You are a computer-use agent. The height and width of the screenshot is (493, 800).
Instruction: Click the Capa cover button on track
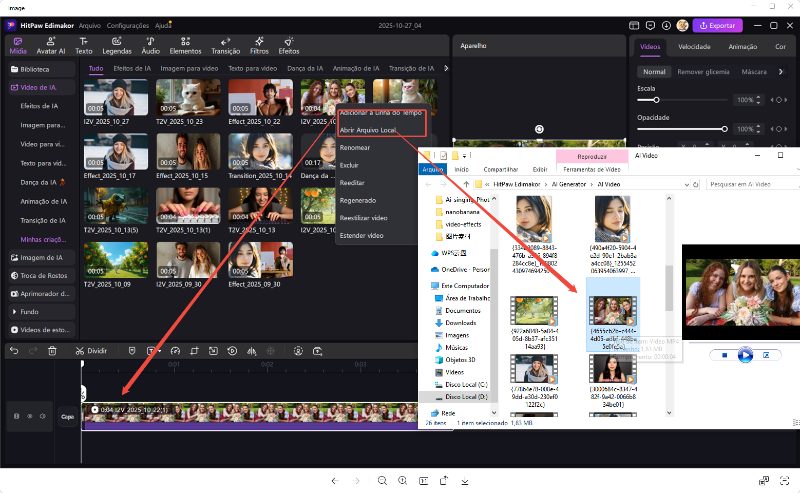[67, 416]
